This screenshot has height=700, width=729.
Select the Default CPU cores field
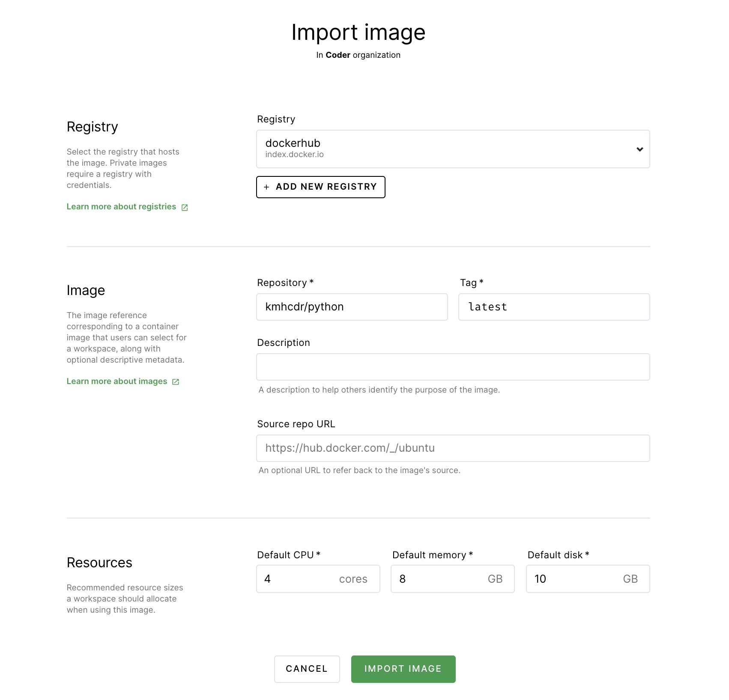(318, 579)
